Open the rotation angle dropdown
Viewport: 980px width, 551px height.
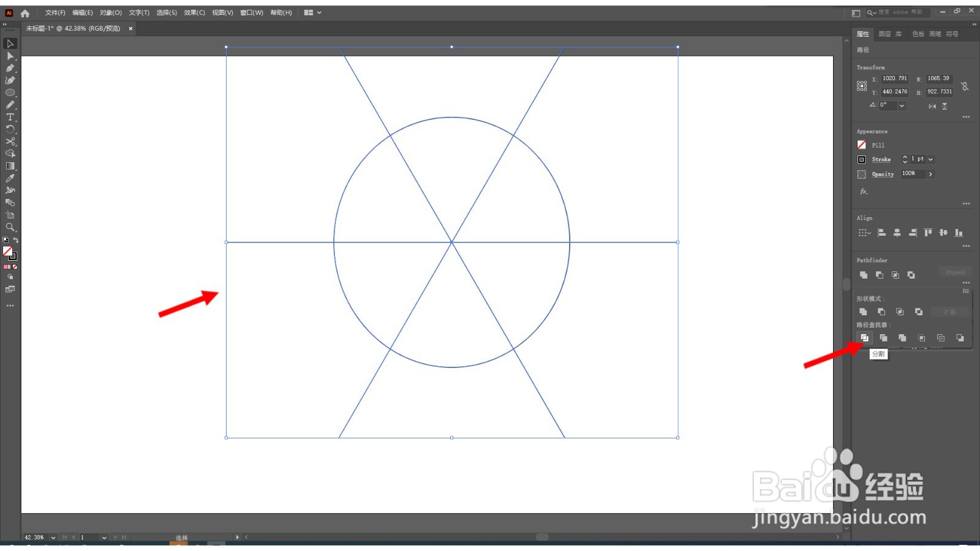(902, 105)
